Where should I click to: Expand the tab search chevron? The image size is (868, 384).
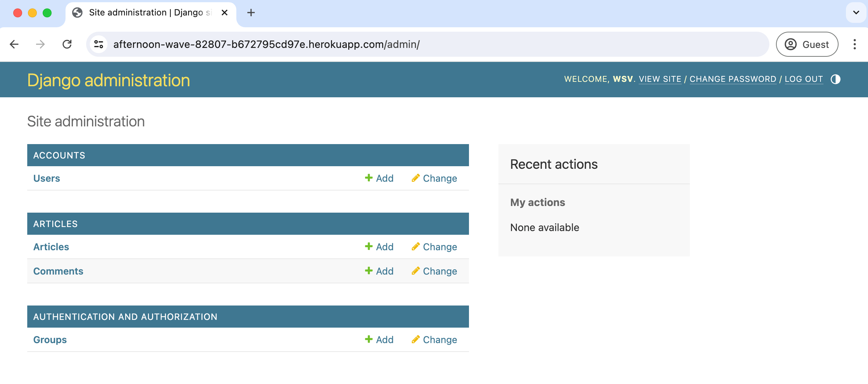click(856, 13)
